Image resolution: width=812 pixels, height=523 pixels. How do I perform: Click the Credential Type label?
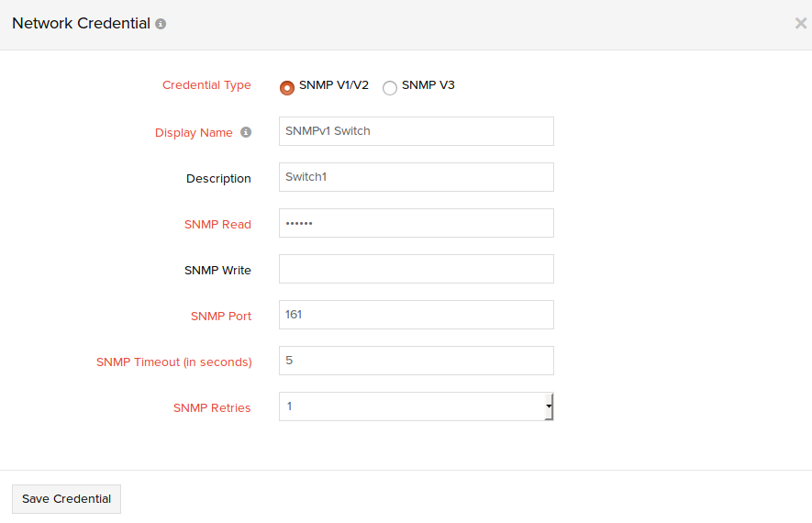point(206,85)
